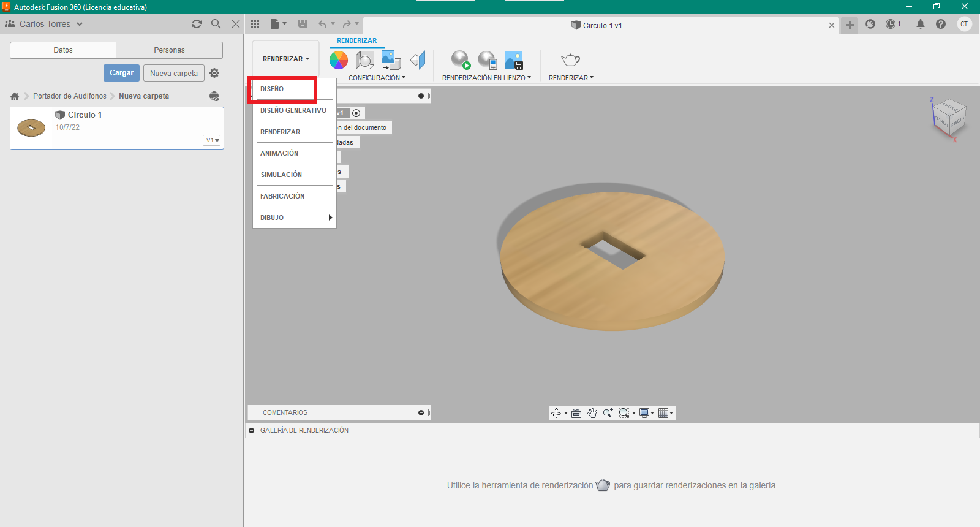
Task: Switch to the Datos tab
Action: click(x=63, y=50)
